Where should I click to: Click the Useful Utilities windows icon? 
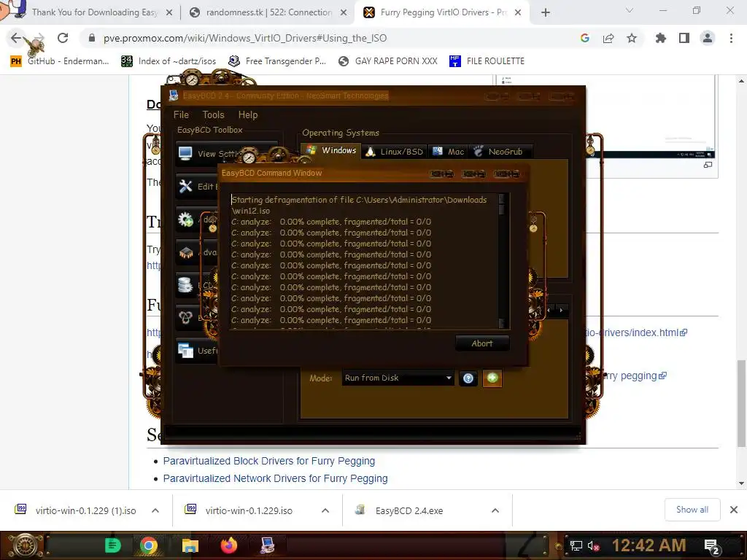point(185,351)
